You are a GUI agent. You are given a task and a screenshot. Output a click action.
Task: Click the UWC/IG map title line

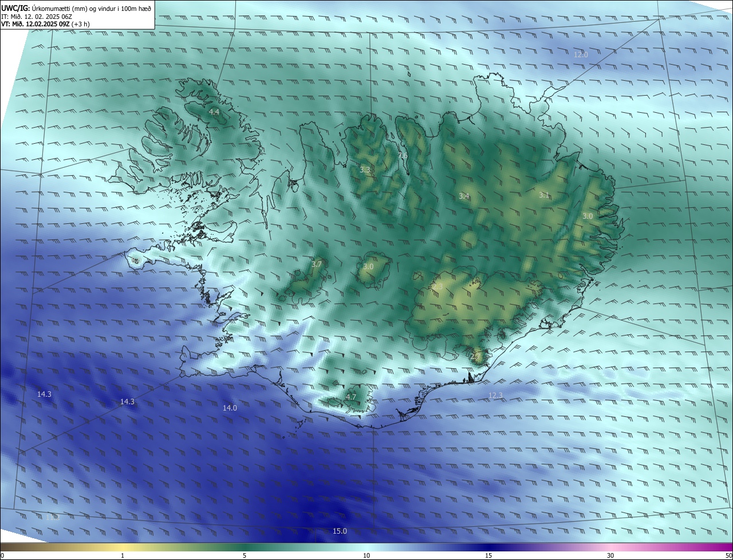tap(76, 8)
